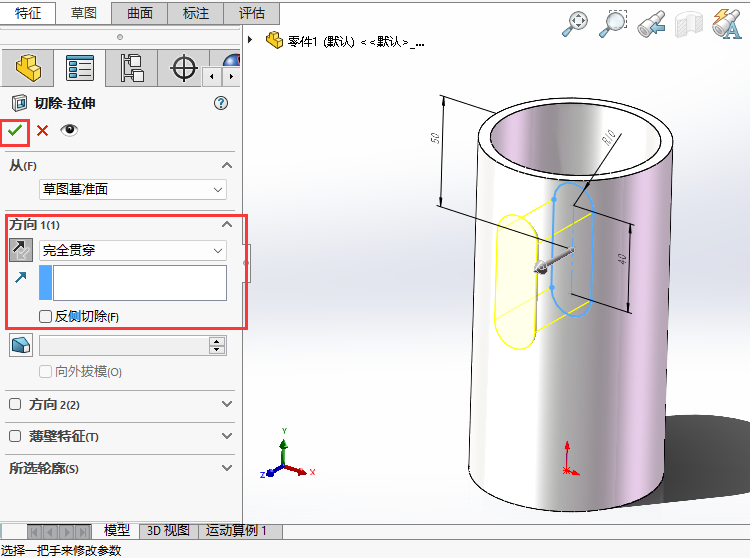Open the 草图基准面 start condition dropdown
750x558 pixels.
(x=132, y=189)
